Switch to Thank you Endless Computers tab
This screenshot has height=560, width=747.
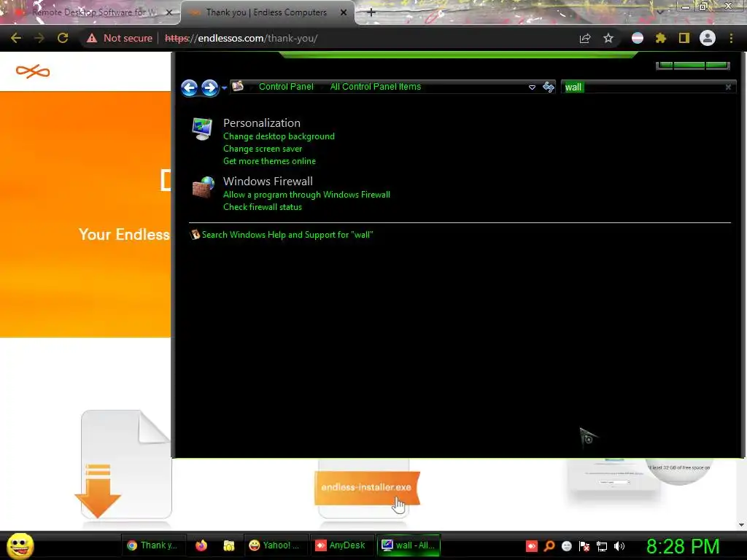266,12
